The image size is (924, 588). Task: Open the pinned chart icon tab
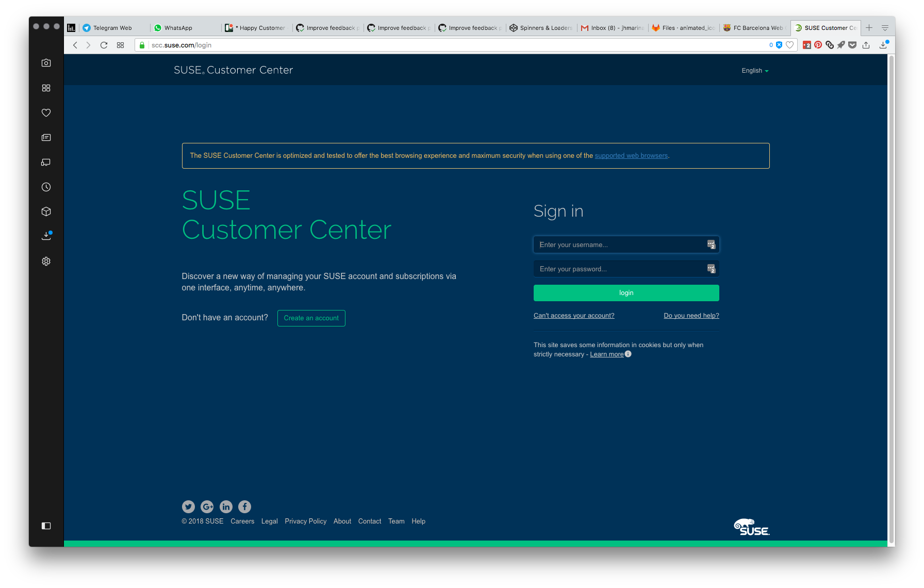pos(71,28)
